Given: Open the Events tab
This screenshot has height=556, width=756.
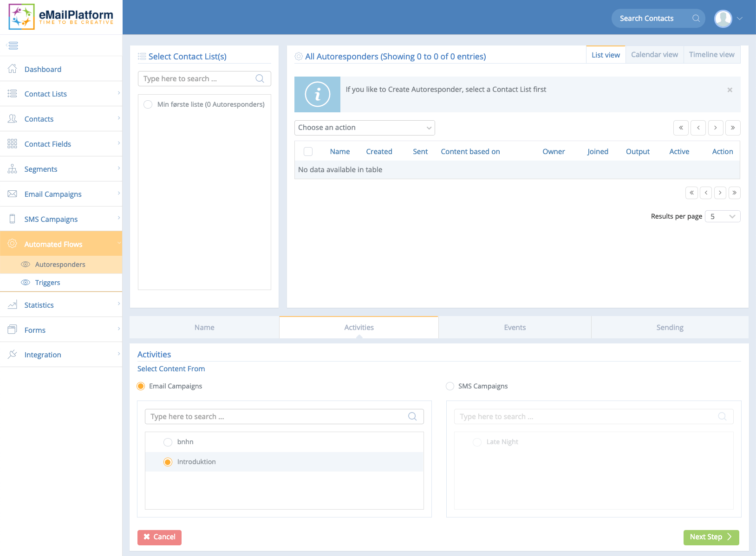Looking at the screenshot, I should click(x=515, y=327).
